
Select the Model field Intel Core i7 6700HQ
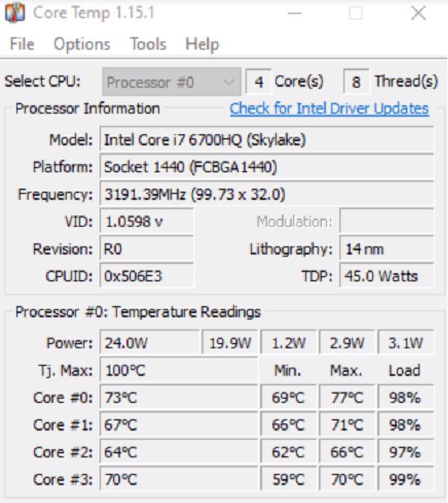(x=267, y=139)
